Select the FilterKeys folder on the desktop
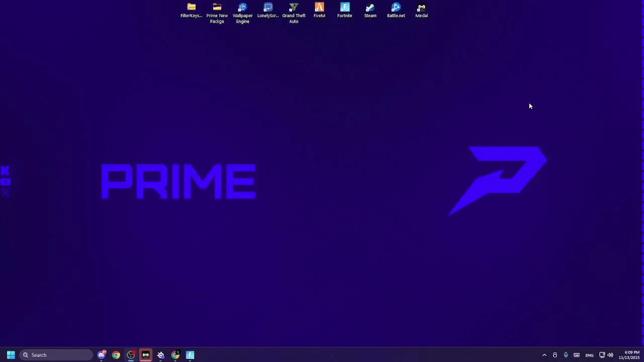 [x=191, y=11]
